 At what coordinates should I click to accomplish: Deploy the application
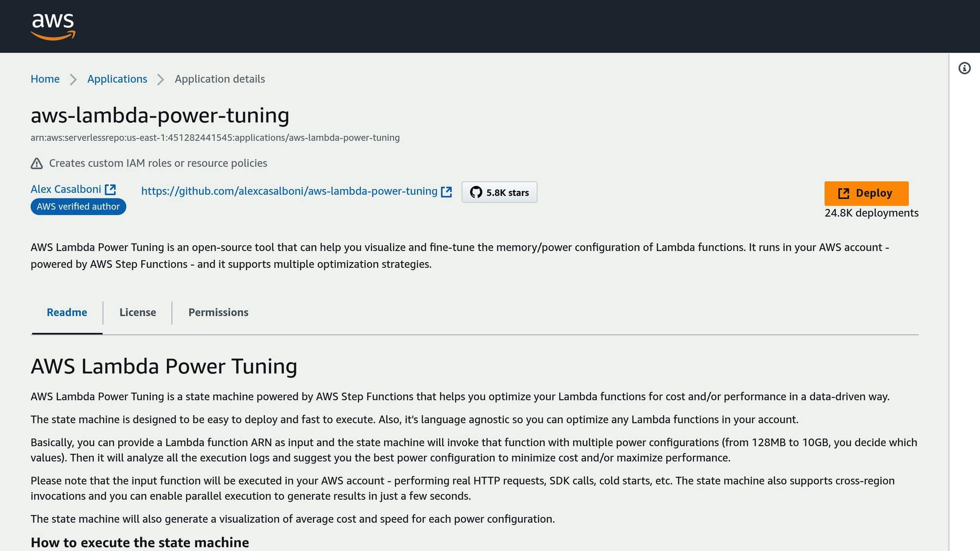pyautogui.click(x=866, y=193)
